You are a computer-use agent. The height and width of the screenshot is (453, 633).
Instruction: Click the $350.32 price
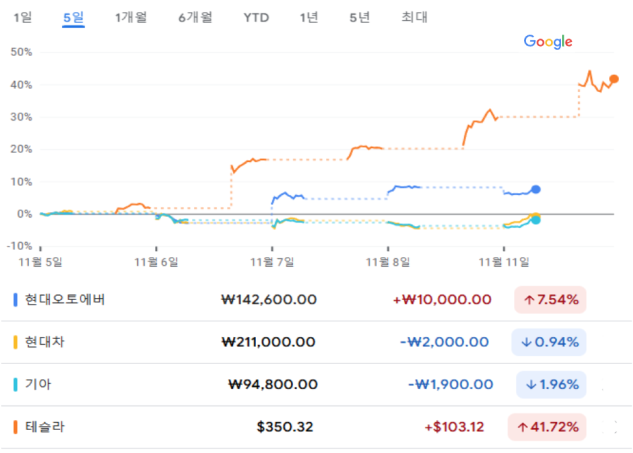coord(285,427)
